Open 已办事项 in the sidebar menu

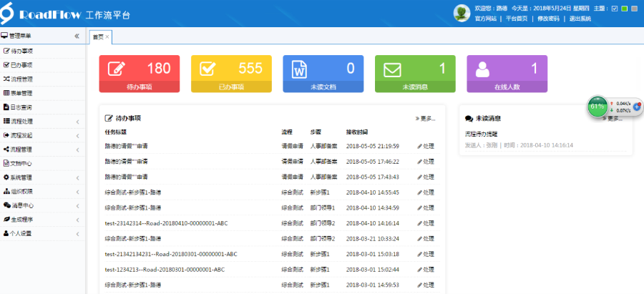[x=43, y=65]
